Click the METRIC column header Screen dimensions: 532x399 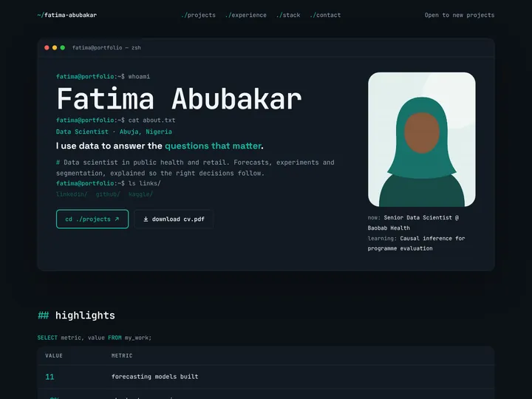coord(122,355)
